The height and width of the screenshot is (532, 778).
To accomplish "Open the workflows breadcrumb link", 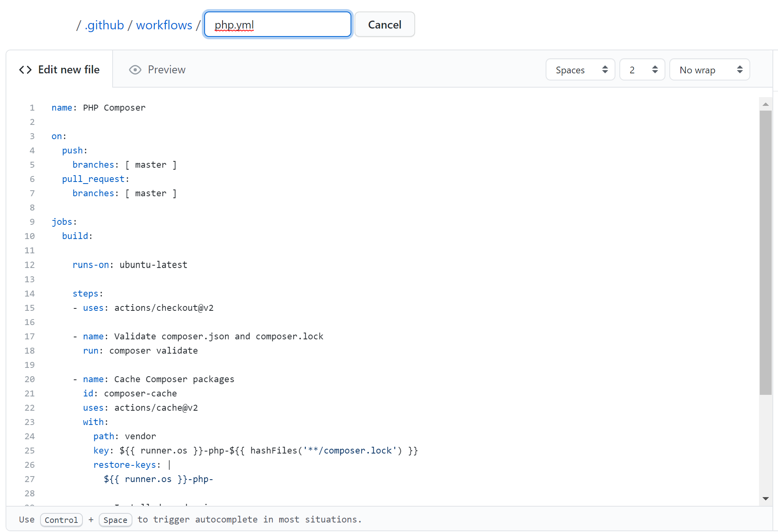I will tap(164, 25).
